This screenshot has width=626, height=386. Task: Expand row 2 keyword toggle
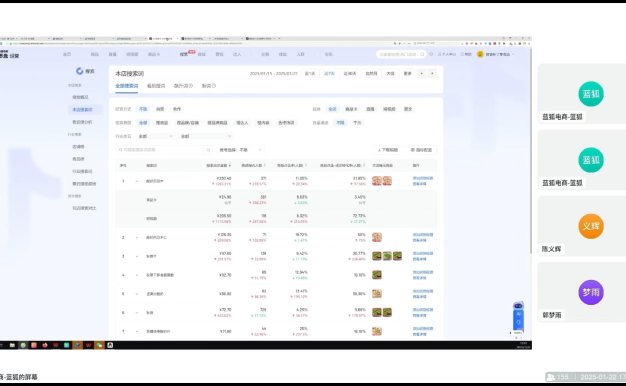point(137,238)
